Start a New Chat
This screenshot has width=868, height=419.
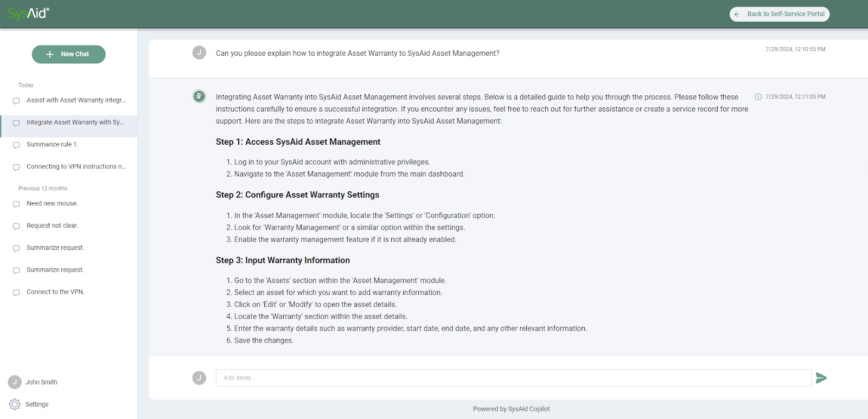[68, 54]
